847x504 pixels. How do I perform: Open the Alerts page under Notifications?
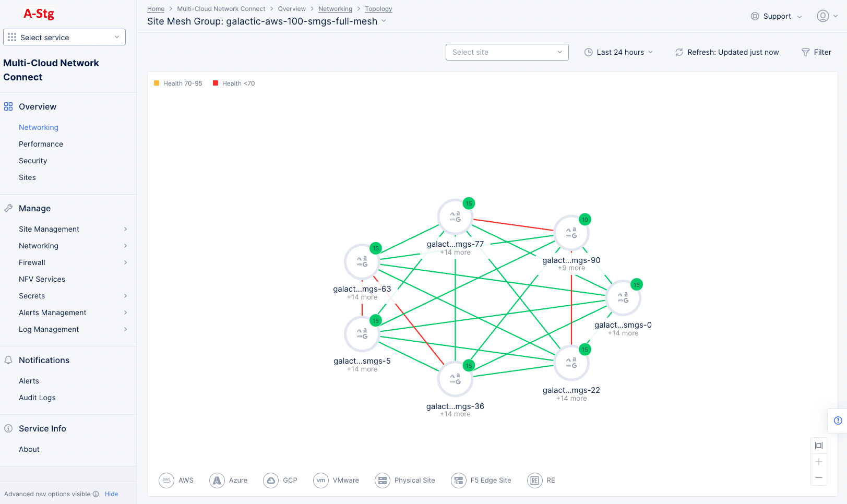pyautogui.click(x=29, y=381)
